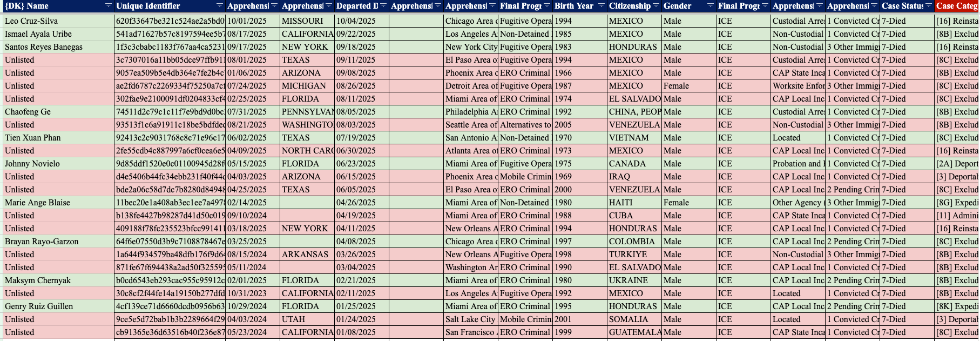This screenshot has width=980, height=341.
Task: Select citizenship cell VIETNAM
Action: click(x=634, y=138)
